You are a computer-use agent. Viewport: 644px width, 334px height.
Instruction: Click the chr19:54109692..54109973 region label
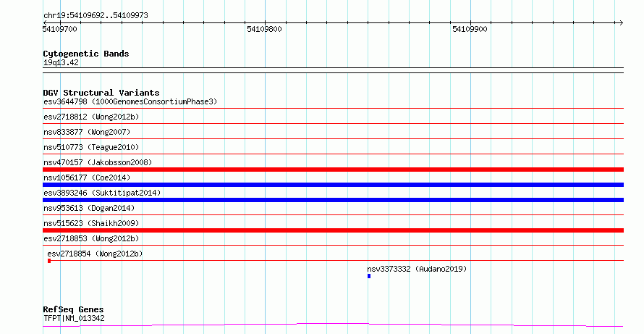96,16
